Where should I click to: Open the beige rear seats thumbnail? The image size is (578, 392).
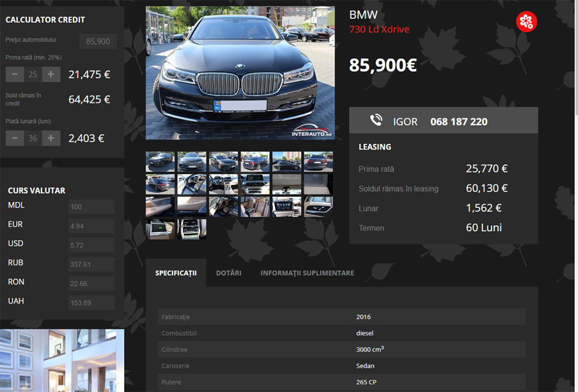pyautogui.click(x=255, y=207)
